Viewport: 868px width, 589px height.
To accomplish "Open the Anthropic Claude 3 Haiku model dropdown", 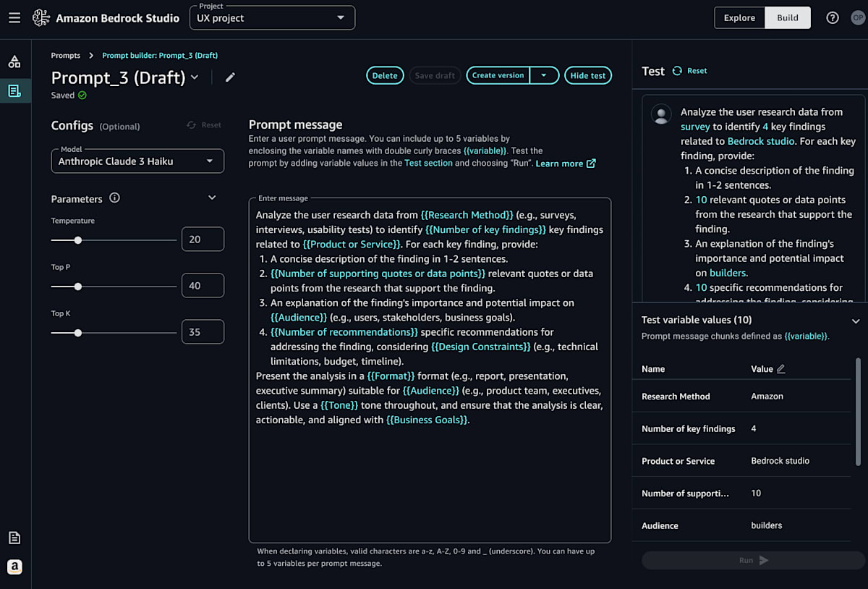I will coord(137,161).
